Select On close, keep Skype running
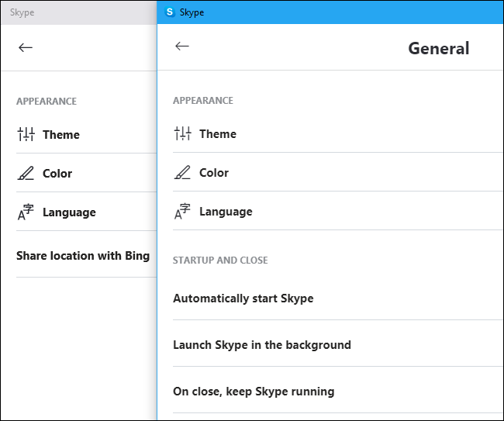This screenshot has width=504, height=421. (254, 392)
